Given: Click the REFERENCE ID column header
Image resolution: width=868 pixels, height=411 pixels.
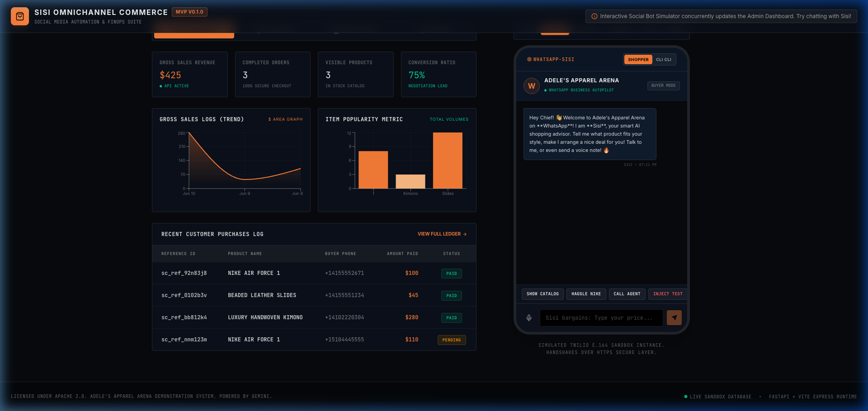Looking at the screenshot, I should click(x=179, y=254).
